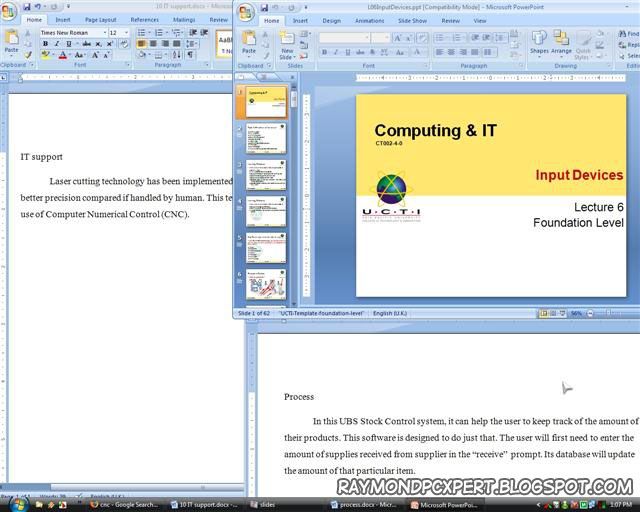Toggle Bold in Word
Viewport: 640px width, 512px height.
click(x=45, y=44)
